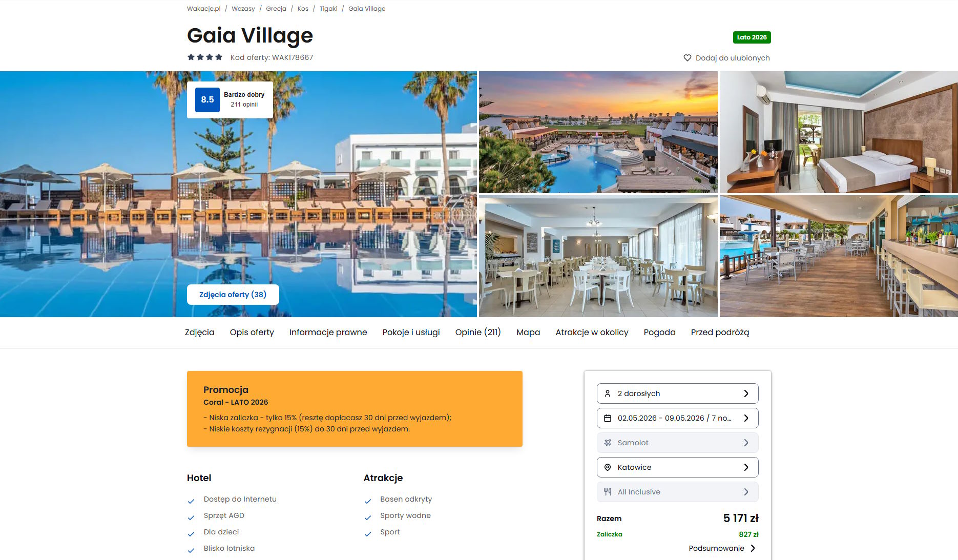Click the calendar icon in date field
The image size is (958, 560).
608,418
